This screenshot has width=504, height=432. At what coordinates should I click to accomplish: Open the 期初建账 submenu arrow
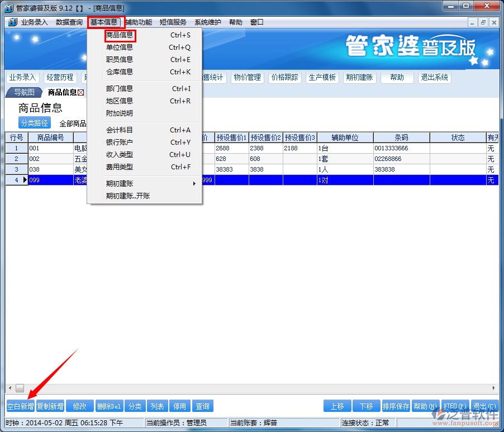[x=194, y=183]
